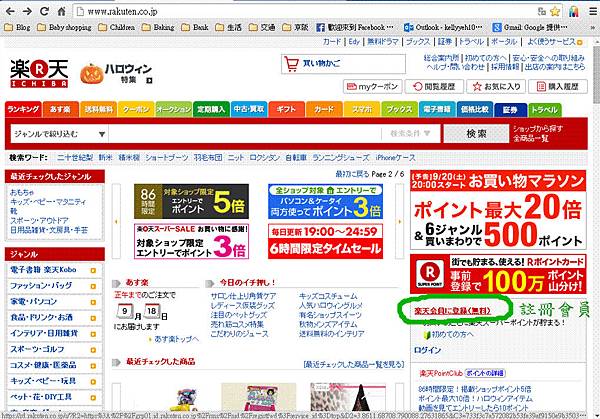Click the browser back arrow
The height and width of the screenshot is (419, 600).
click(10, 11)
